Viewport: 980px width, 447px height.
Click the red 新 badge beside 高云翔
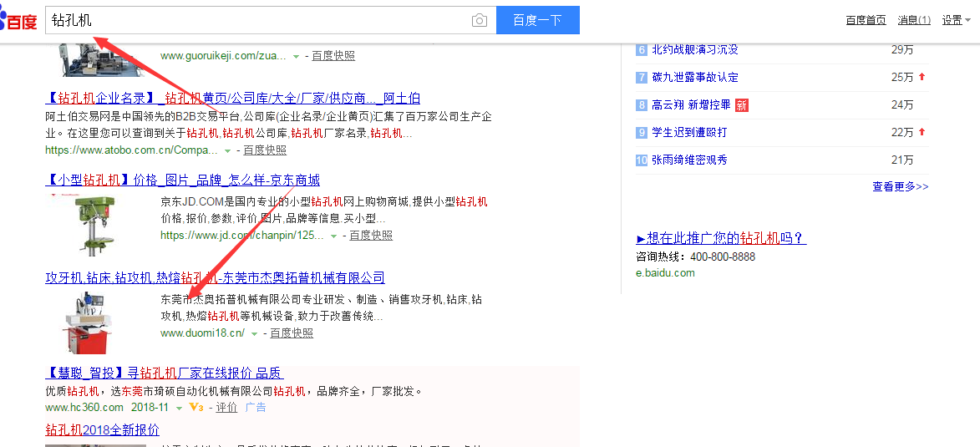click(x=741, y=105)
